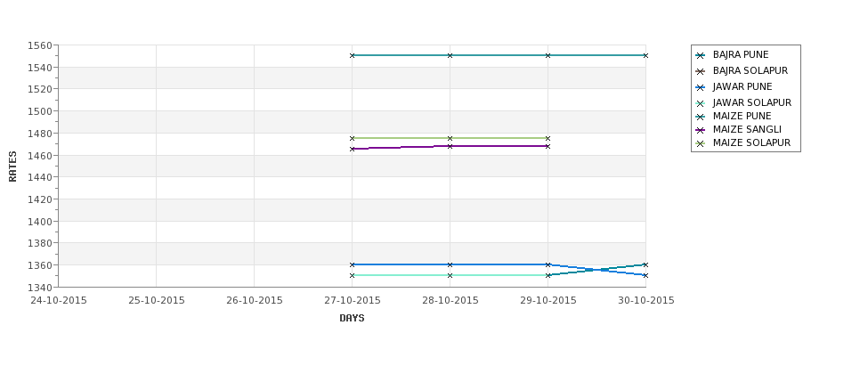Click the 26-10-2015 x-axis date label
This screenshot has width=868, height=382.
tap(254, 301)
